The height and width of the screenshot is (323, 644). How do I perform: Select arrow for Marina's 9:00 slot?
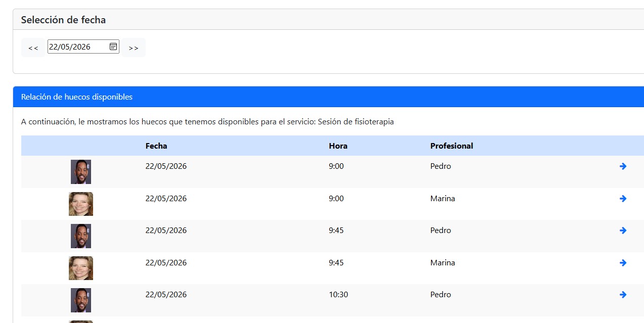[x=623, y=199]
